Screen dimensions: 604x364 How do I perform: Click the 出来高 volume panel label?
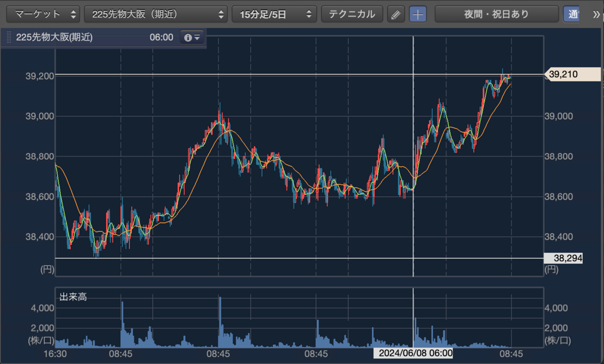pyautogui.click(x=73, y=297)
